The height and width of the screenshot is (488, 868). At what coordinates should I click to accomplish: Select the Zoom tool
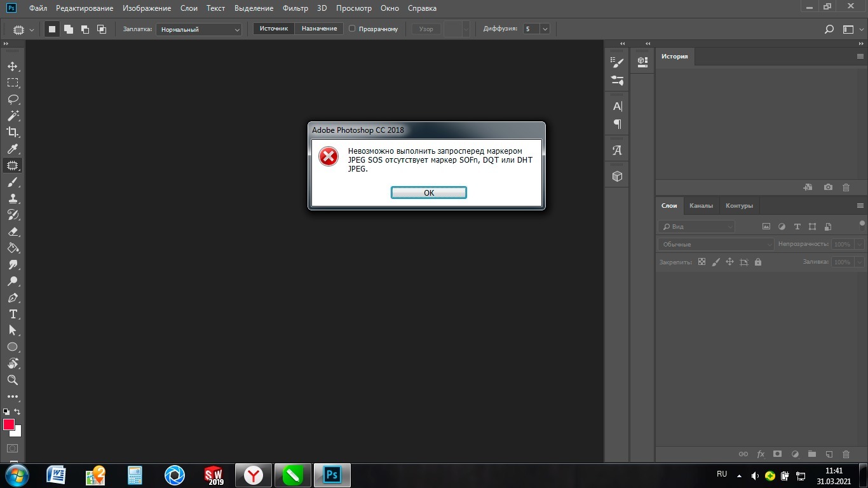click(13, 380)
